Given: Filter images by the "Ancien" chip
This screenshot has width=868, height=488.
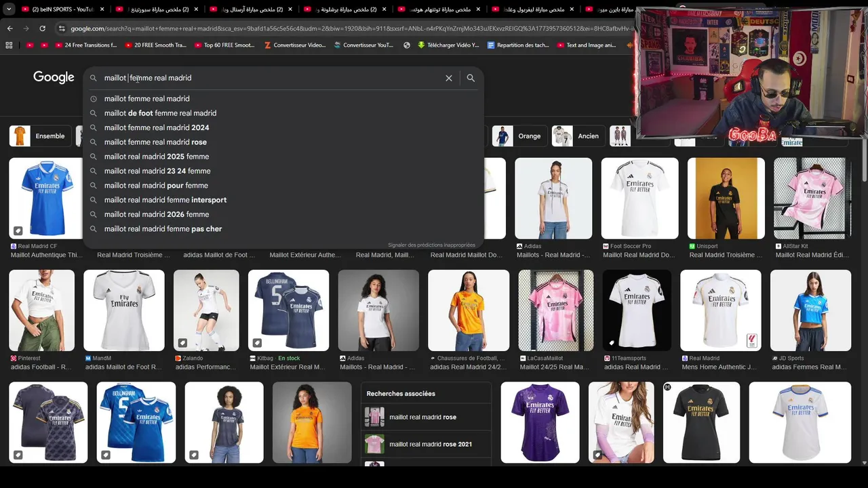Looking at the screenshot, I should point(578,136).
